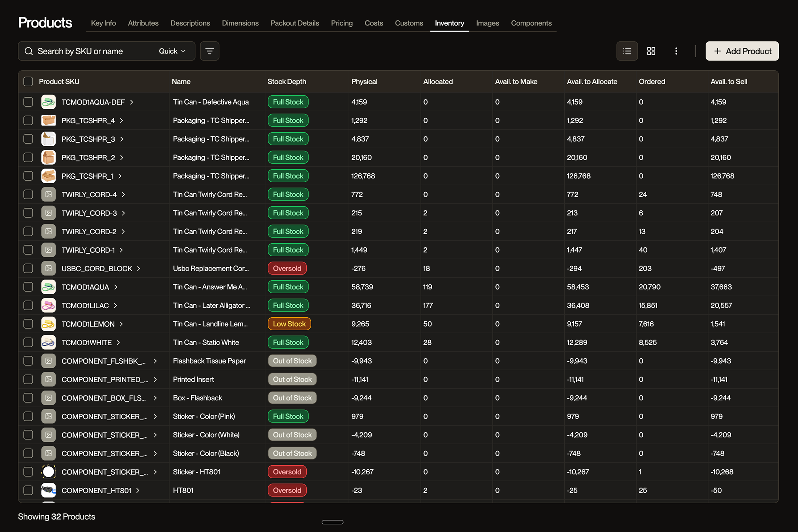The width and height of the screenshot is (798, 532).
Task: Click the TWIRLY_CORD-1 placeholder image icon
Action: (x=48, y=250)
